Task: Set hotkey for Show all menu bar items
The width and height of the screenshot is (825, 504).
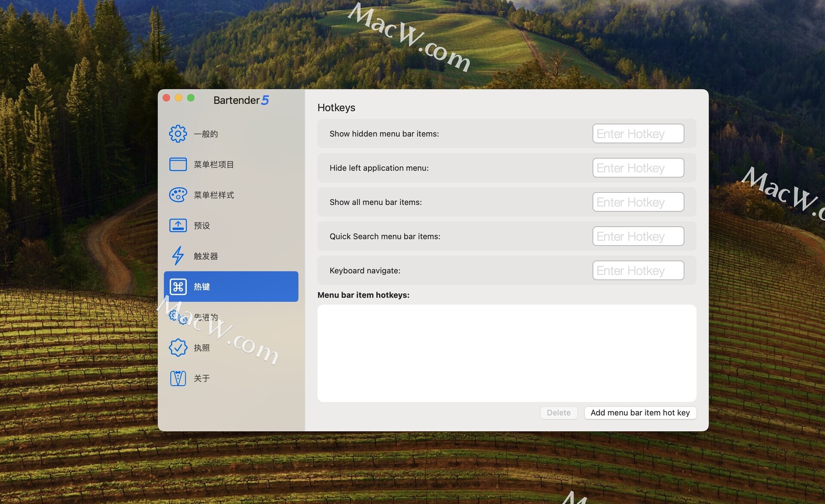Action: pos(638,202)
